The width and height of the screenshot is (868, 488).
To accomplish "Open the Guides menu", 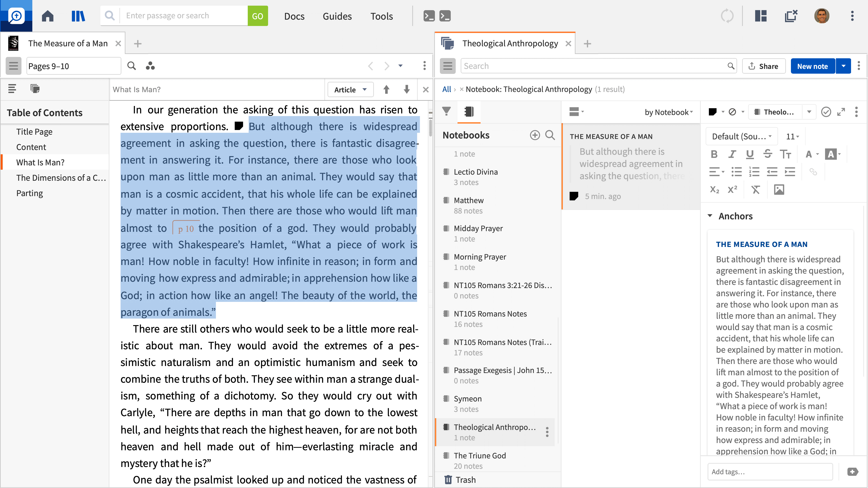I will tap(337, 16).
